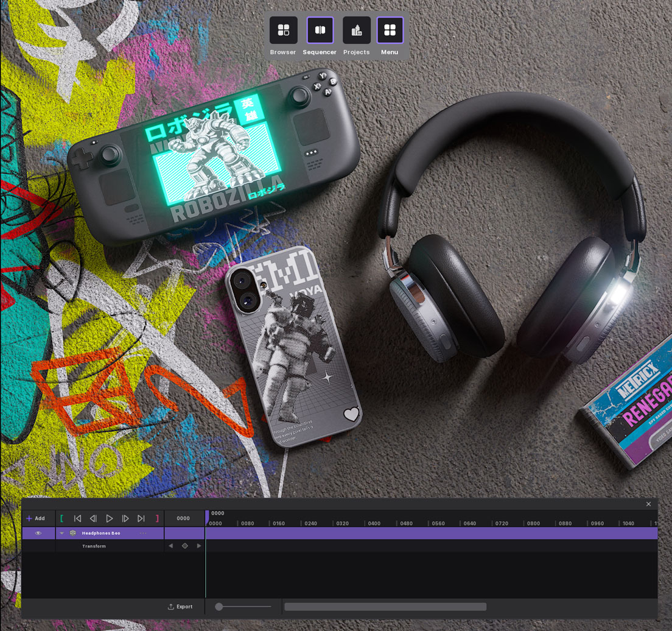This screenshot has height=631, width=672.
Task: Go to previous Transform keyframe
Action: (x=171, y=546)
